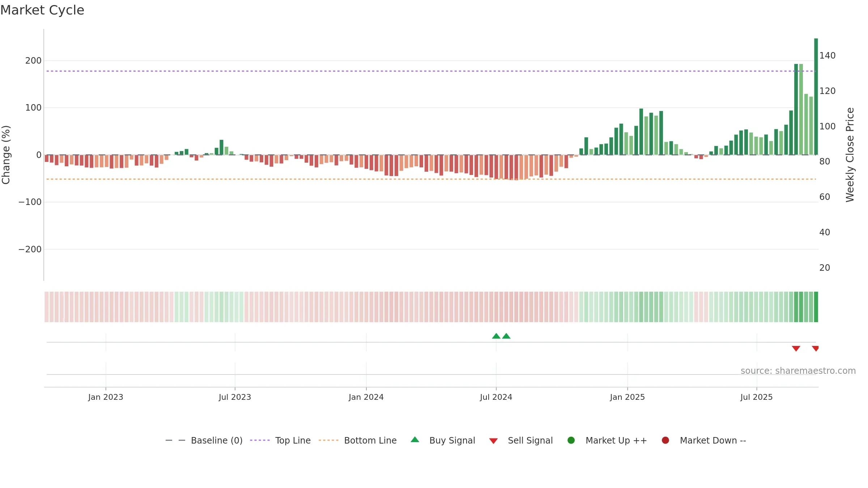868x488 pixels.
Task: Click the green Market Up circle icon in legend
Action: tap(571, 440)
